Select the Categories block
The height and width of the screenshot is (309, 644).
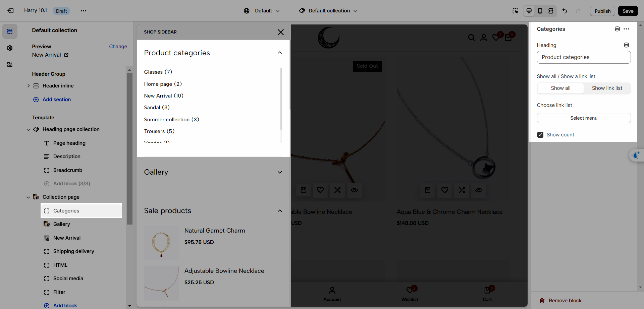(82, 211)
